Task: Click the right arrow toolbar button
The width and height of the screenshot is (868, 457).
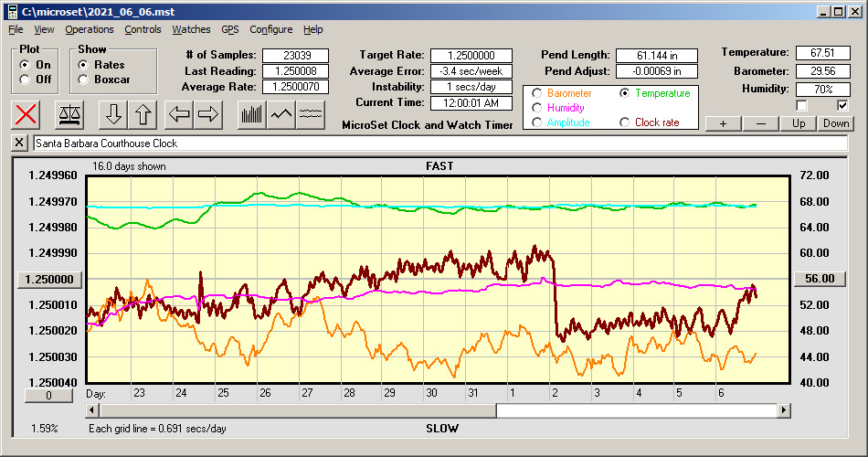Action: 208,114
